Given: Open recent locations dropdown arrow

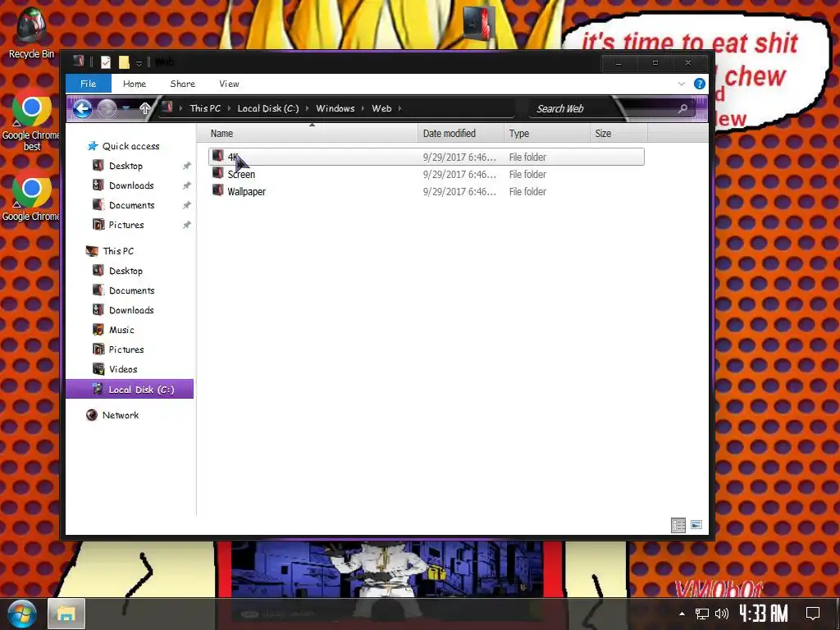Looking at the screenshot, I should pyautogui.click(x=126, y=108).
